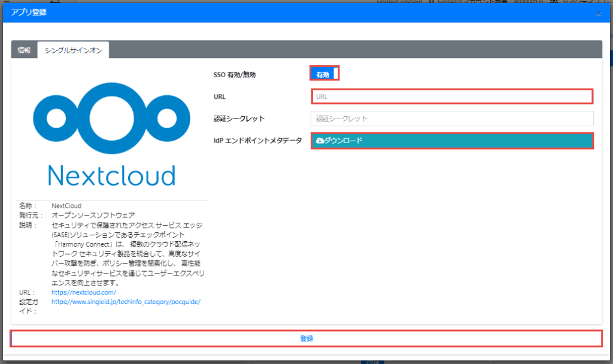Select the シングルサインオン tab

click(x=73, y=50)
